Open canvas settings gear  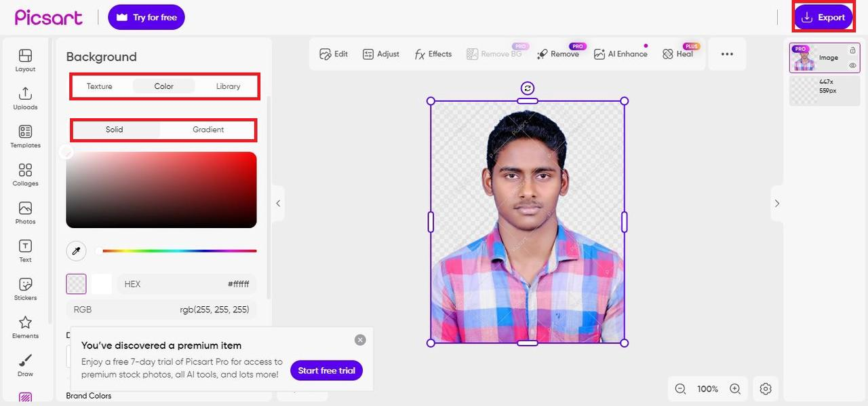click(x=766, y=389)
